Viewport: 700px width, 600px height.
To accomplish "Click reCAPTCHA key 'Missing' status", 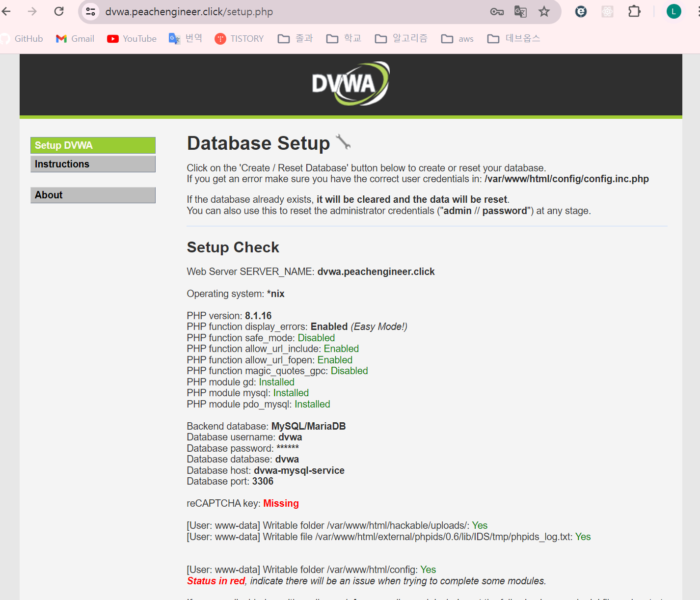I will (281, 503).
